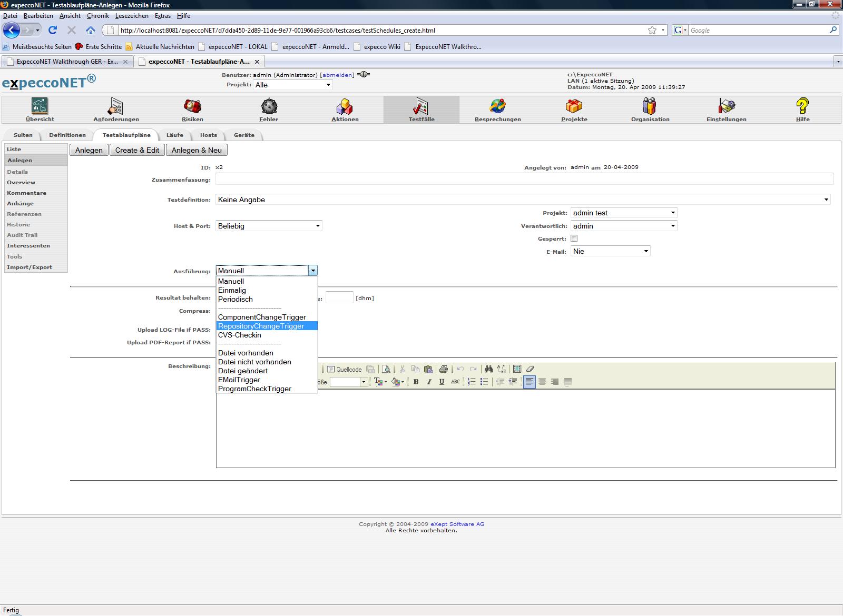The image size is (843, 616).
Task: Open the Besprechungen icon
Action: 497,106
